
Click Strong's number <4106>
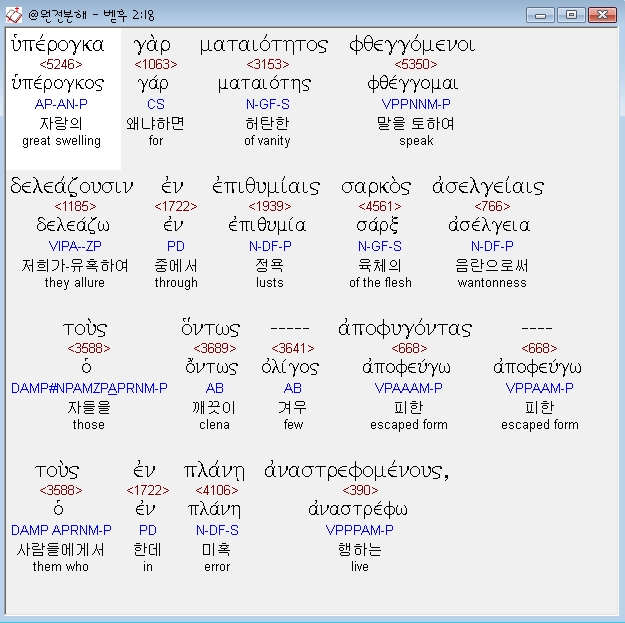(x=217, y=490)
